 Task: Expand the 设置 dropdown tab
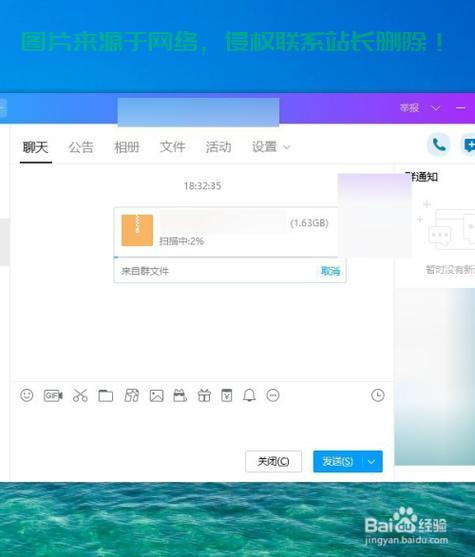pyautogui.click(x=271, y=147)
